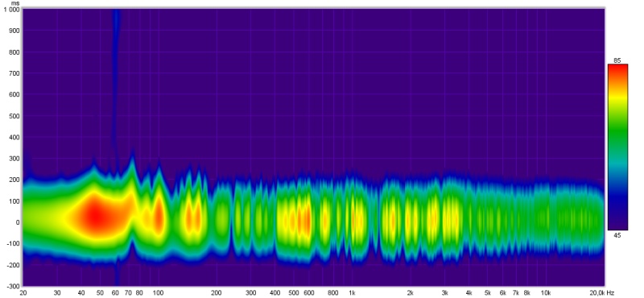
Task: Click the 3k label on frequency axis
Action: (x=445, y=292)
